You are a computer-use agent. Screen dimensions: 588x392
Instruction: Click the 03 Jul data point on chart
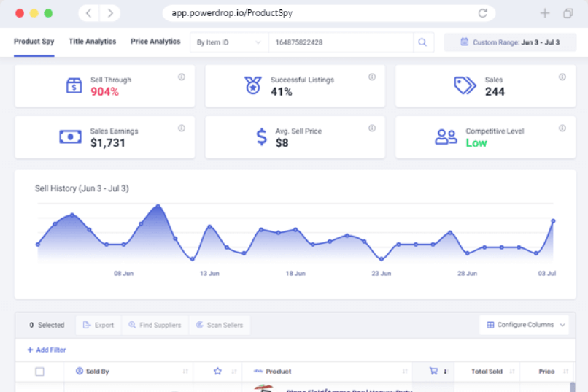553,221
